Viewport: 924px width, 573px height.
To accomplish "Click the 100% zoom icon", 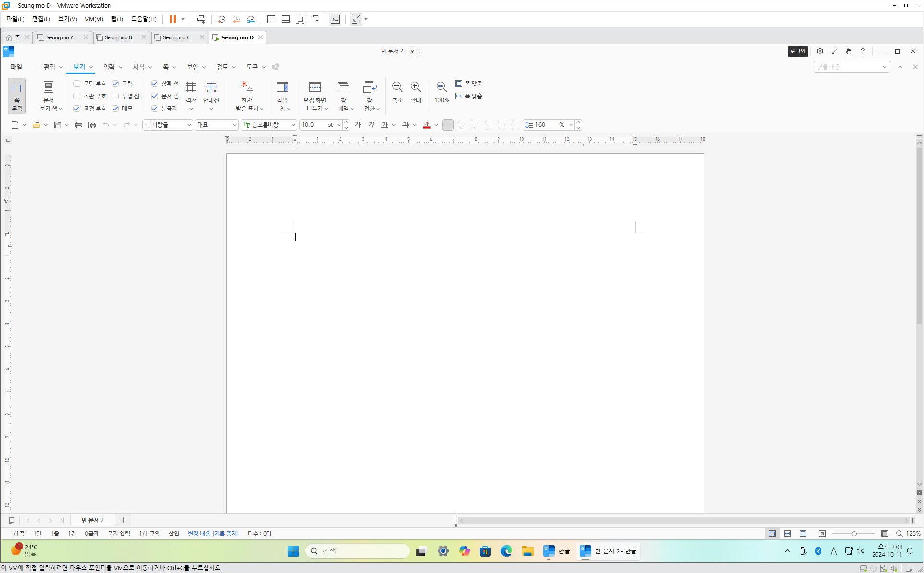I will 441,87.
